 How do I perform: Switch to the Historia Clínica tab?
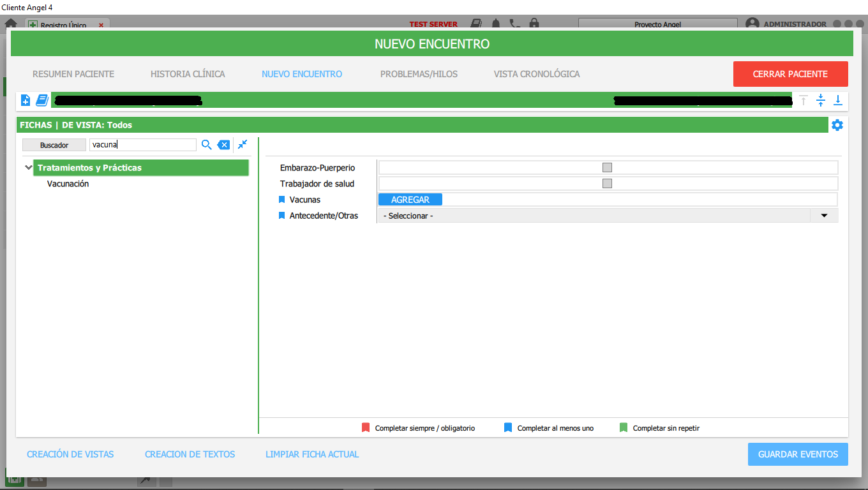[188, 74]
